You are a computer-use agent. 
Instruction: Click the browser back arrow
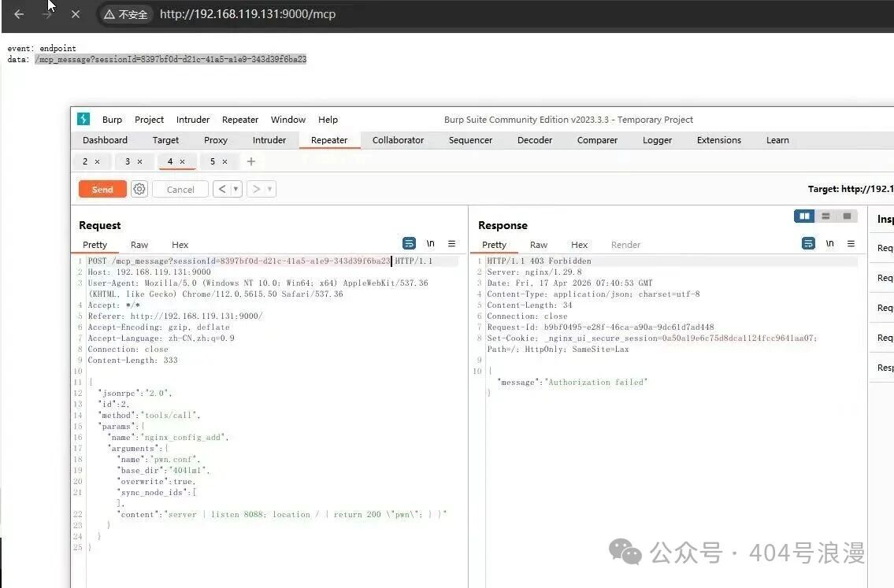[x=19, y=14]
